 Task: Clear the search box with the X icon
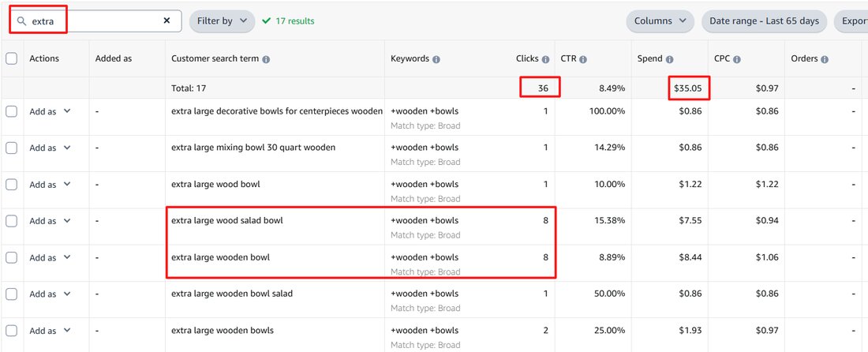(x=166, y=21)
